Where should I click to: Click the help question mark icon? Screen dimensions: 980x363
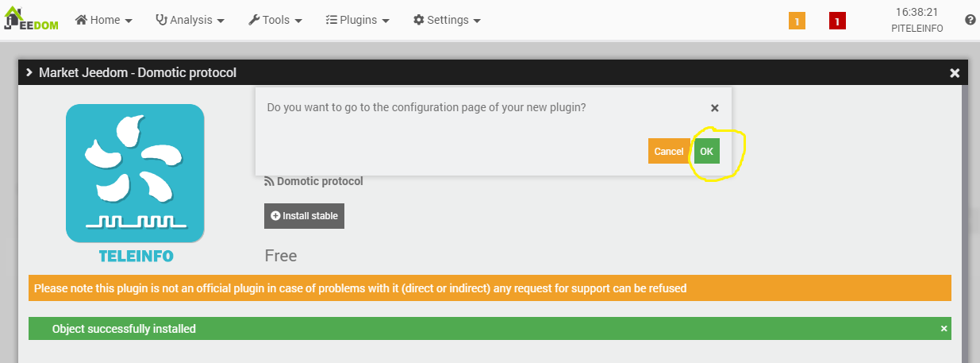[970, 20]
